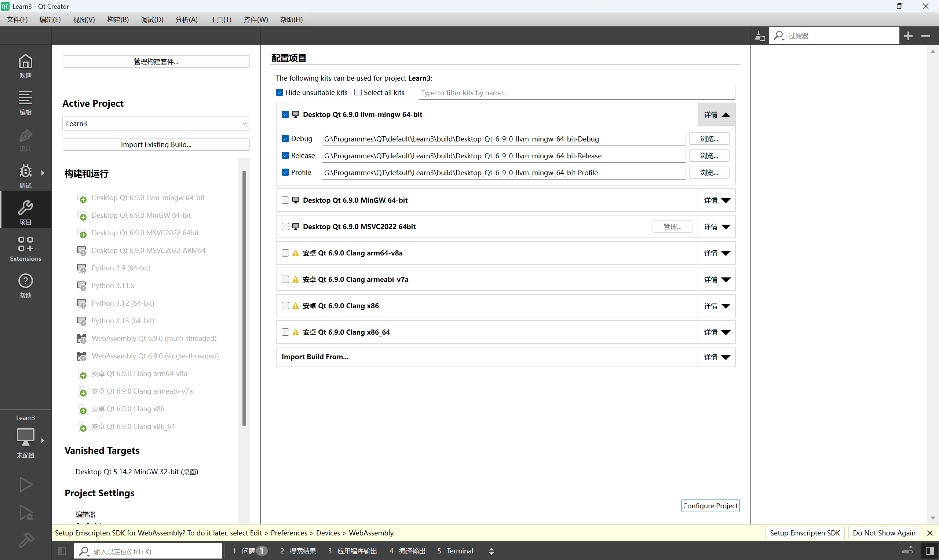
Task: Select Desktop Qt 6.9.0 MSVC2022 ARM64 kit in sidebar
Action: (x=149, y=250)
